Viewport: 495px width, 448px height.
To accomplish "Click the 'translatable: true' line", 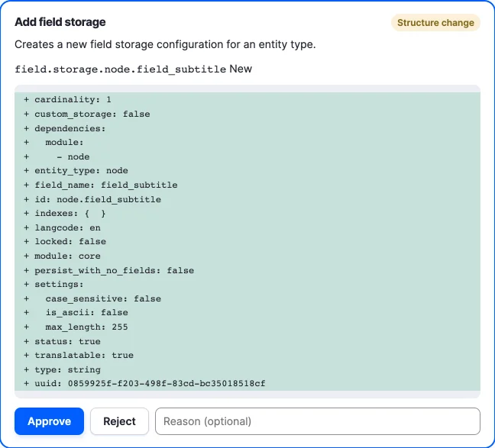I will coord(247,355).
